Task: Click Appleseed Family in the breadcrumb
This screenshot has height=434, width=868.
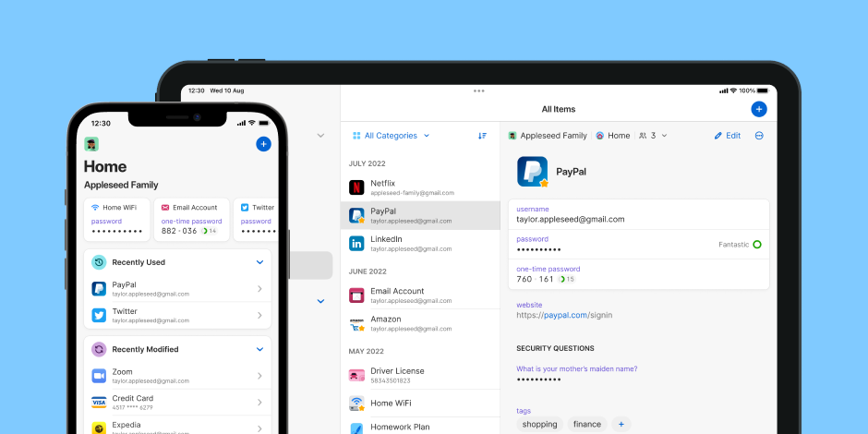Action: (x=553, y=136)
